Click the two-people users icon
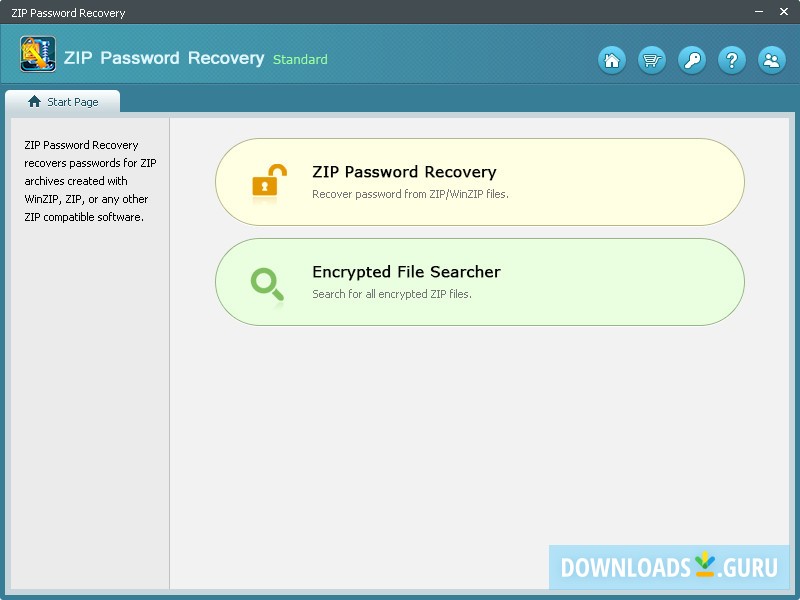 (x=772, y=61)
